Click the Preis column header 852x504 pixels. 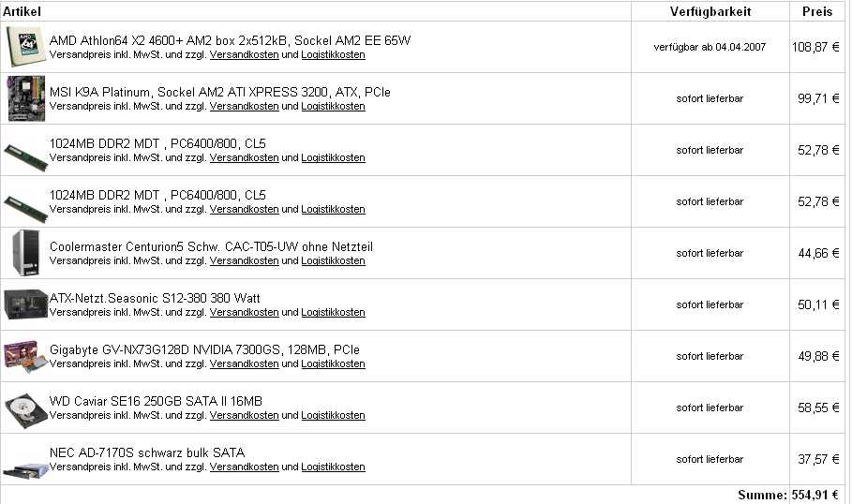[x=817, y=11]
